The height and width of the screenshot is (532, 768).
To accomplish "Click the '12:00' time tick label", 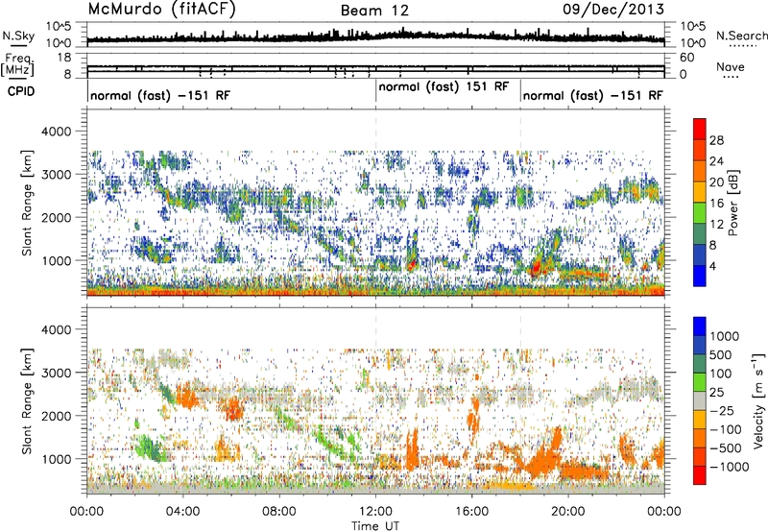I will point(375,512).
